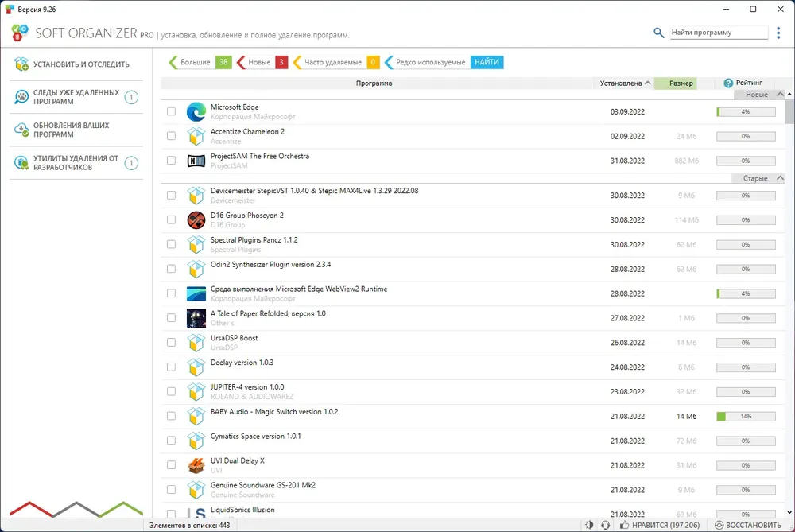This screenshot has height=532, width=795.
Task: Click the Cymatics Space box icon
Action: click(196, 441)
